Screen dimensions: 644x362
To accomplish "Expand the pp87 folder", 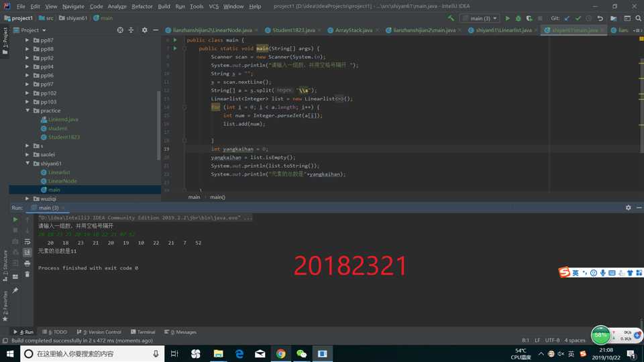I will click(27, 40).
